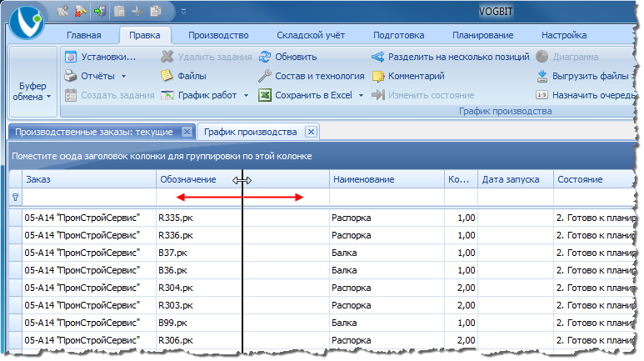This screenshot has width=644, height=361.
Task: Sort by the Обозначение column header
Action: coord(242,180)
